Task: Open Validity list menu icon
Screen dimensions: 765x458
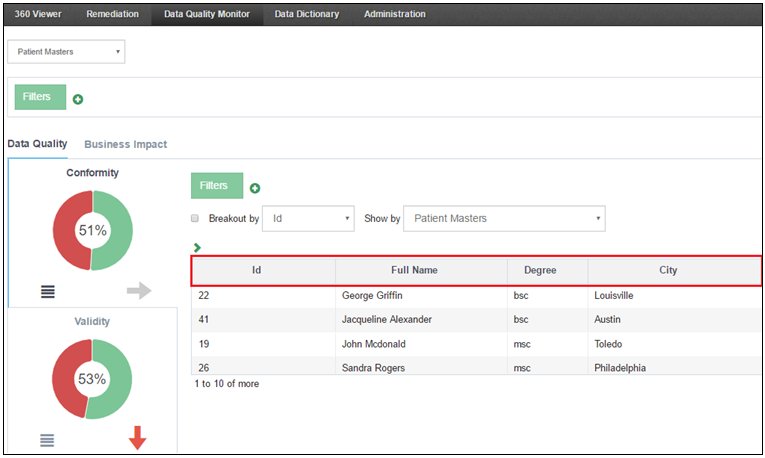Action: pos(48,440)
